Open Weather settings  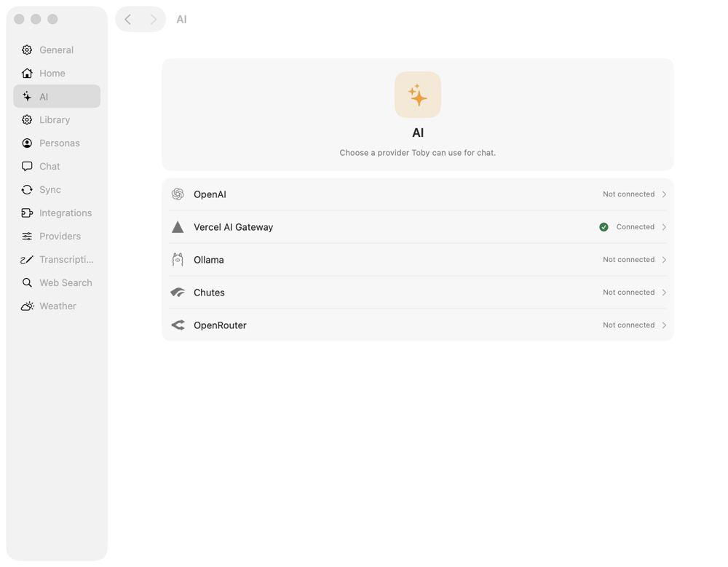(57, 306)
